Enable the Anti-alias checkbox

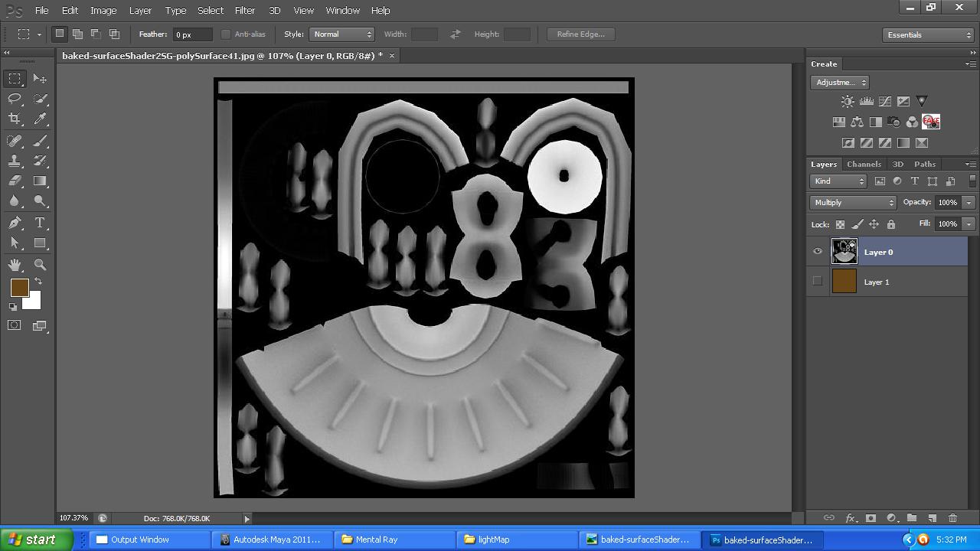pyautogui.click(x=226, y=34)
